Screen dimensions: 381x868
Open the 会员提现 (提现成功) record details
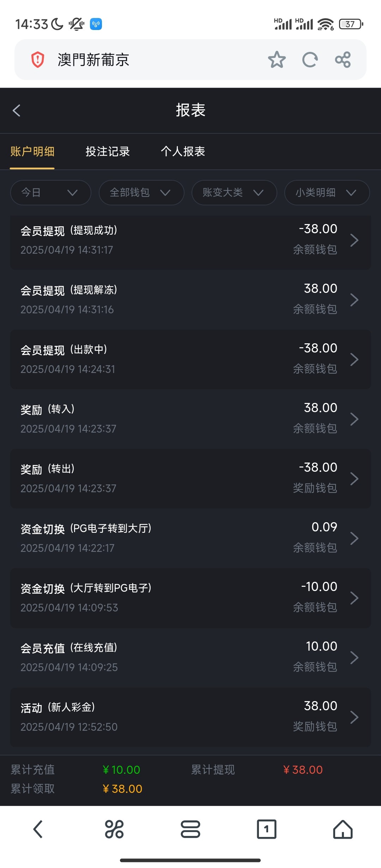(x=190, y=240)
